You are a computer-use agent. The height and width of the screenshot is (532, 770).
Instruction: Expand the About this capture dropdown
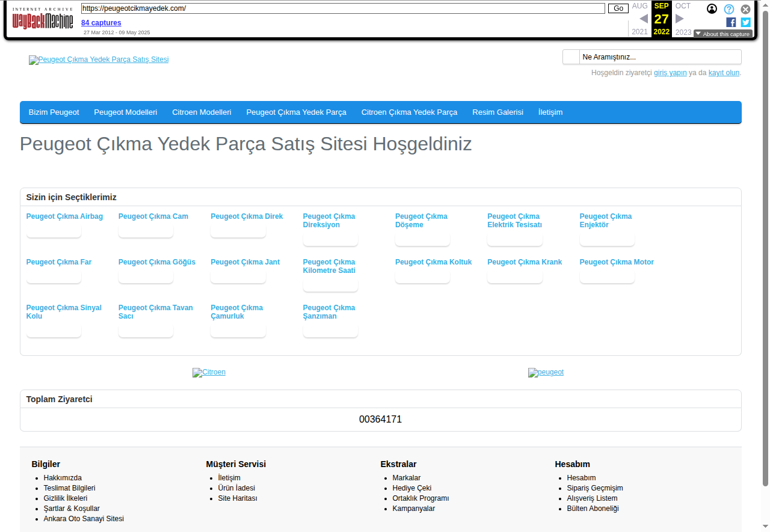tap(722, 34)
